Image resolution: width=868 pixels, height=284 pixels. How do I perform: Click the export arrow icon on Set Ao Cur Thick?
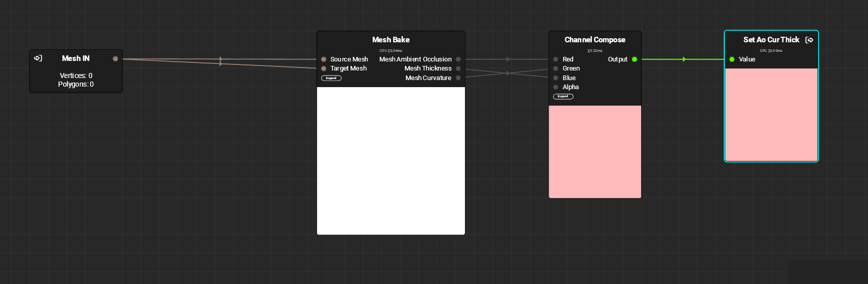pyautogui.click(x=809, y=40)
